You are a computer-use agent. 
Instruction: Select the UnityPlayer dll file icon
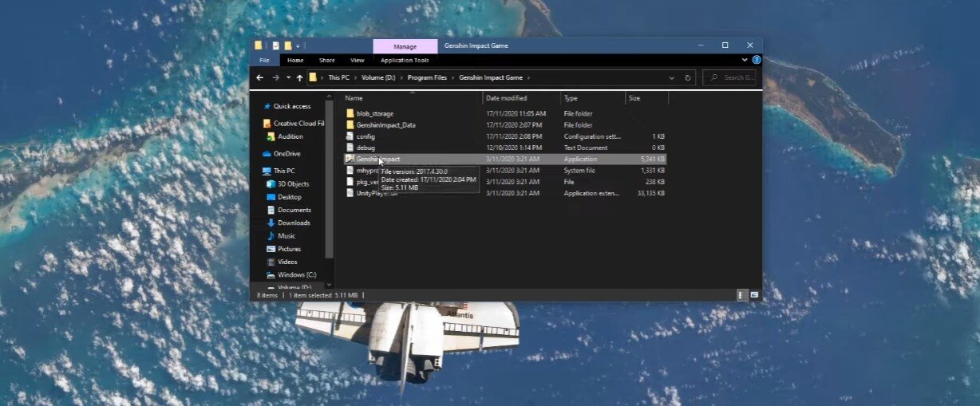tap(350, 193)
